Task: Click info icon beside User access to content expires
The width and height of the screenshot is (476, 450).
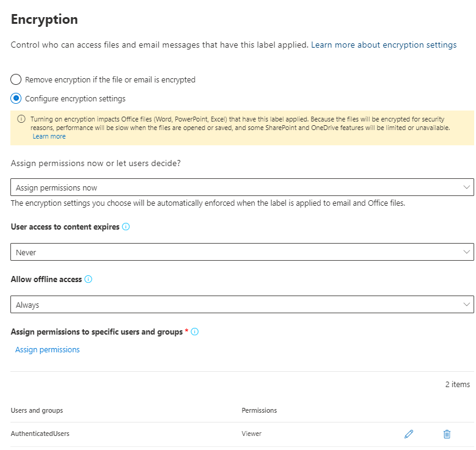Action: click(126, 227)
